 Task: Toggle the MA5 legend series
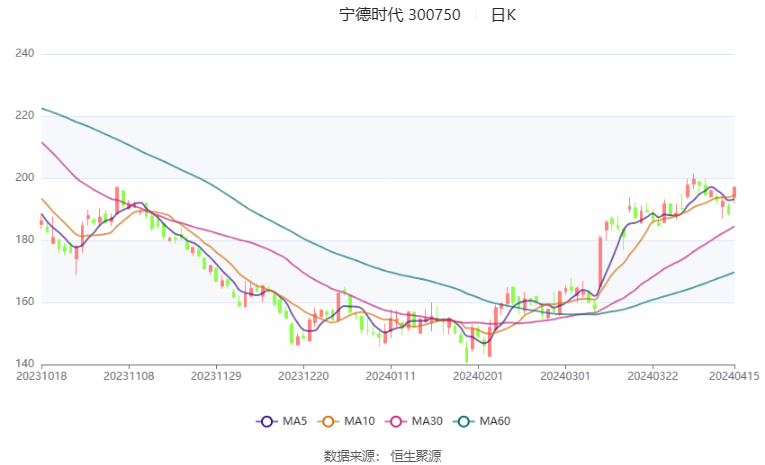(282, 421)
